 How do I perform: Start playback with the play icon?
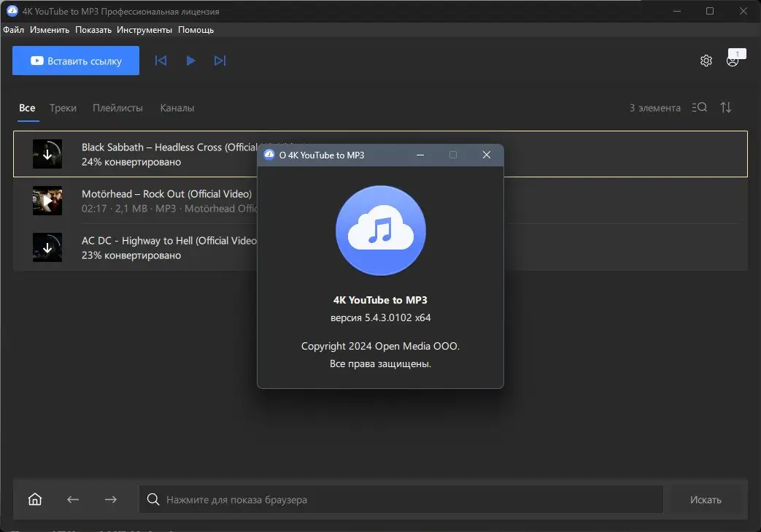[190, 61]
